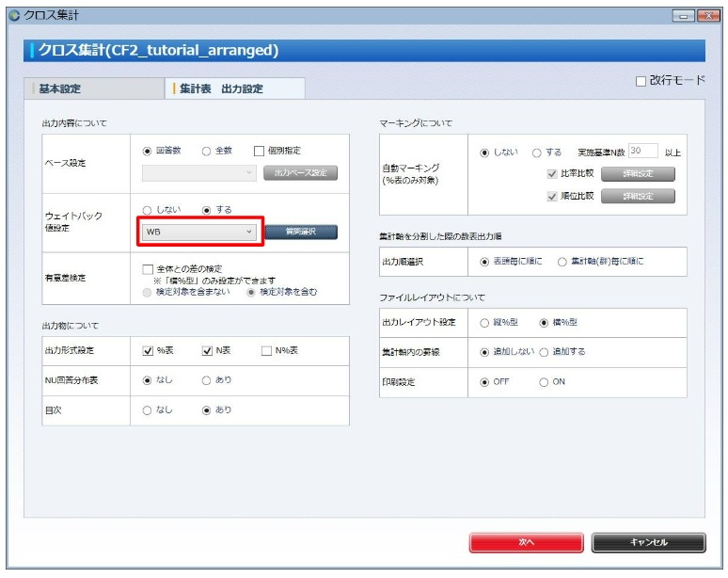Open the WB weightback dropdown

[199, 232]
